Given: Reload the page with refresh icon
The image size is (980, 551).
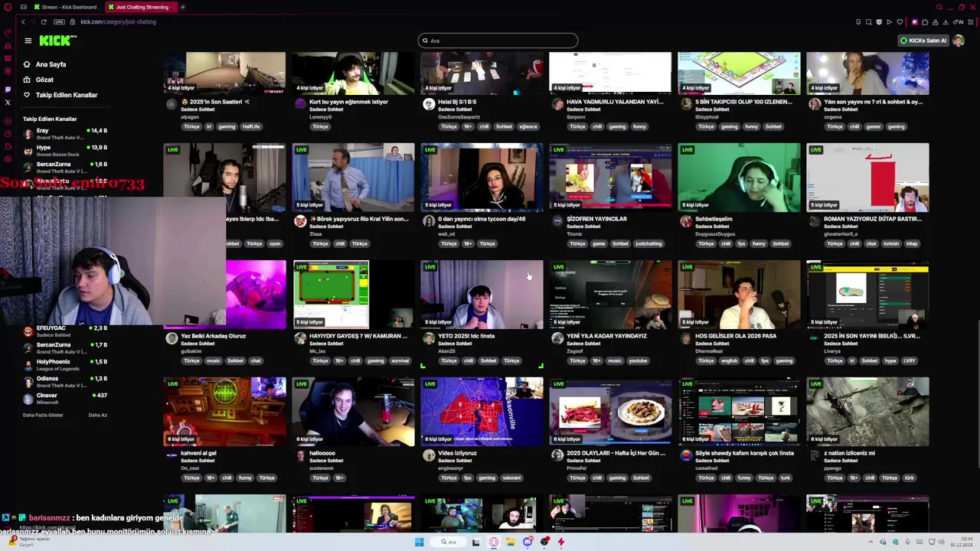Looking at the screenshot, I should (44, 21).
